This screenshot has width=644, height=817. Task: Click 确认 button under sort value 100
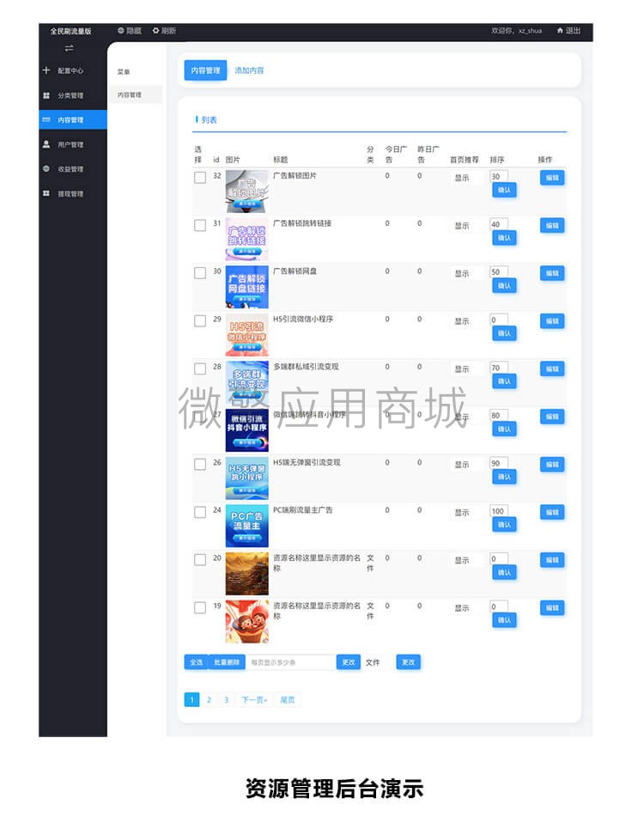pyautogui.click(x=504, y=525)
